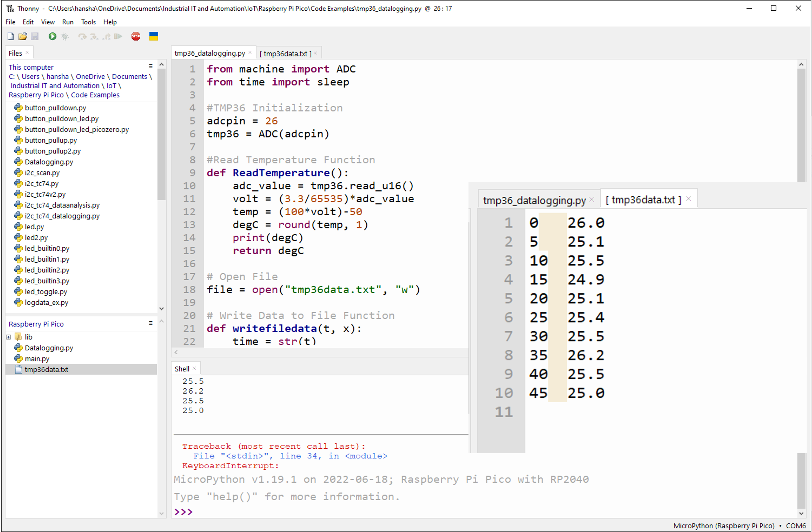
Task: Select logdata_ex.py file
Action: 46,303
